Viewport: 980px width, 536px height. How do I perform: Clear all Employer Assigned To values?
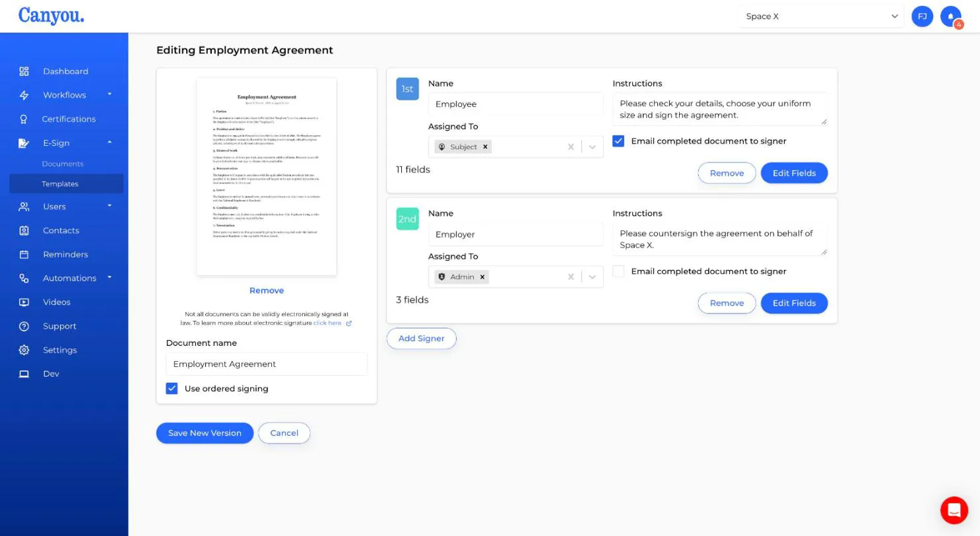click(571, 277)
